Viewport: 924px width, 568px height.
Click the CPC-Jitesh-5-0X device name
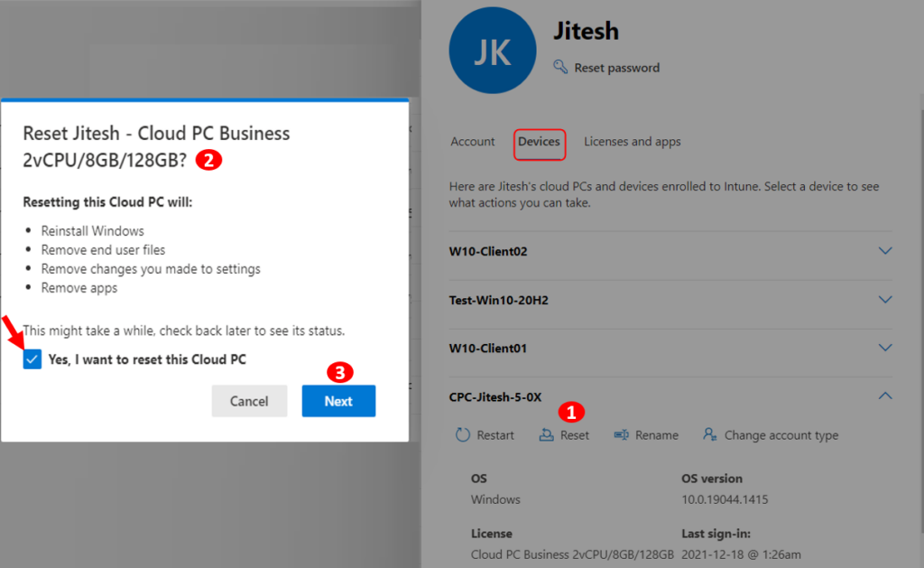[495, 397]
